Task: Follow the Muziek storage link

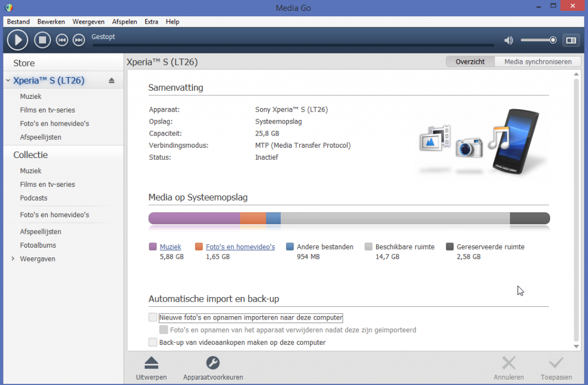Action: click(x=170, y=247)
